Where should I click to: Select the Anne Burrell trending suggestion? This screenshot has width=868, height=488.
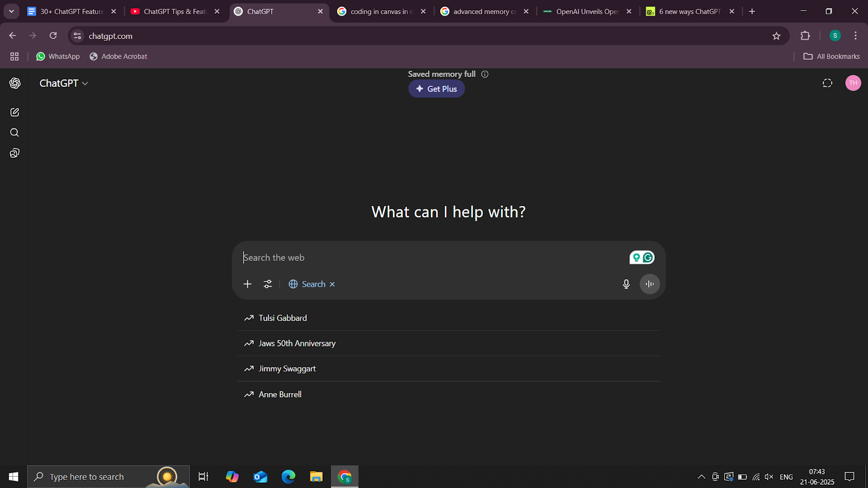point(449,394)
